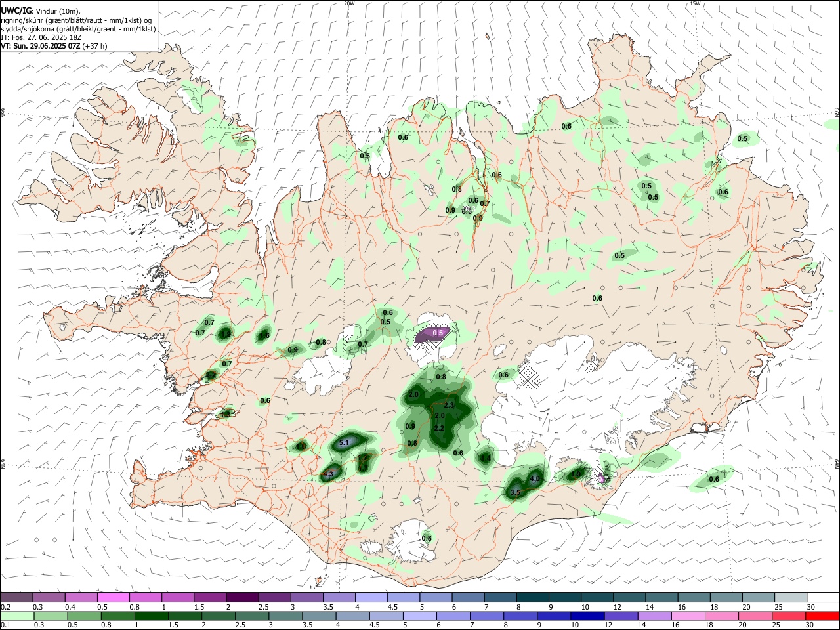Click the dark mauve 0.2 swatch in the snow legend
This screenshot has width=840, height=630.
[x=16, y=598]
